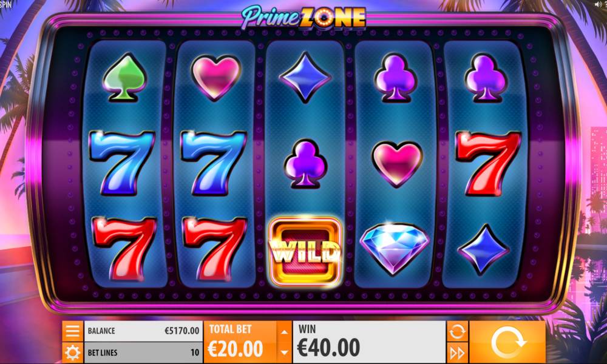This screenshot has width=607, height=364.
Task: Increase total bet with up arrow
Action: (x=285, y=332)
